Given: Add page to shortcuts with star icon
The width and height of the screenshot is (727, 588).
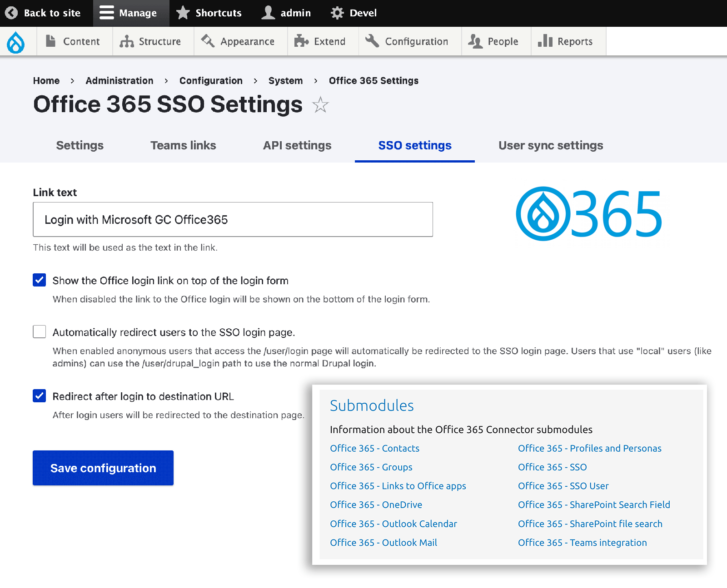Looking at the screenshot, I should point(320,105).
